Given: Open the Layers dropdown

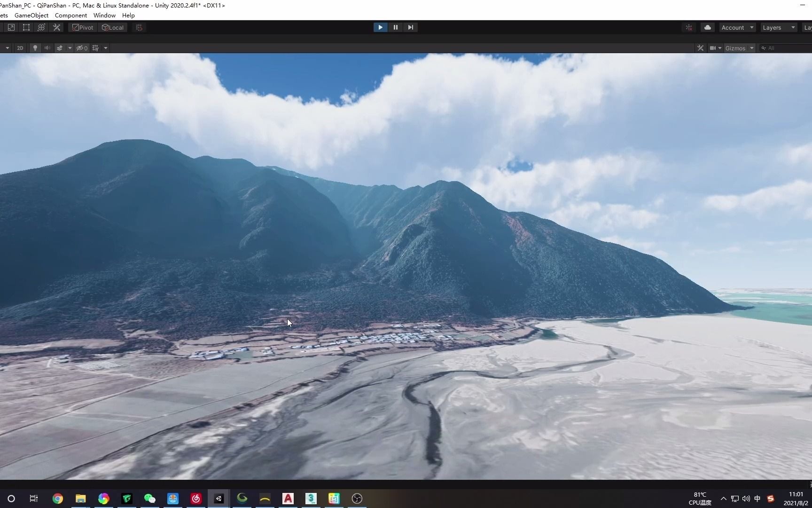Looking at the screenshot, I should pos(778,27).
